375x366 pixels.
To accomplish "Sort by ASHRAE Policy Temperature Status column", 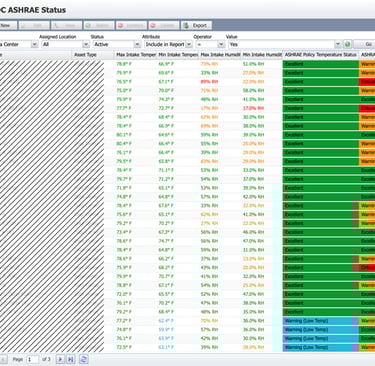I will tap(321, 55).
